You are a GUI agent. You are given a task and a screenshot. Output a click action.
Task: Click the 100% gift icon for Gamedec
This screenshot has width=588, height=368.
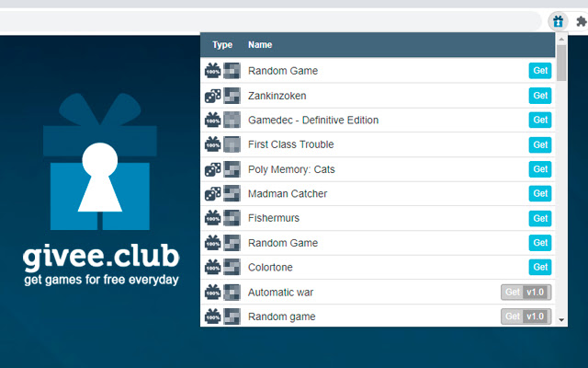[212, 120]
